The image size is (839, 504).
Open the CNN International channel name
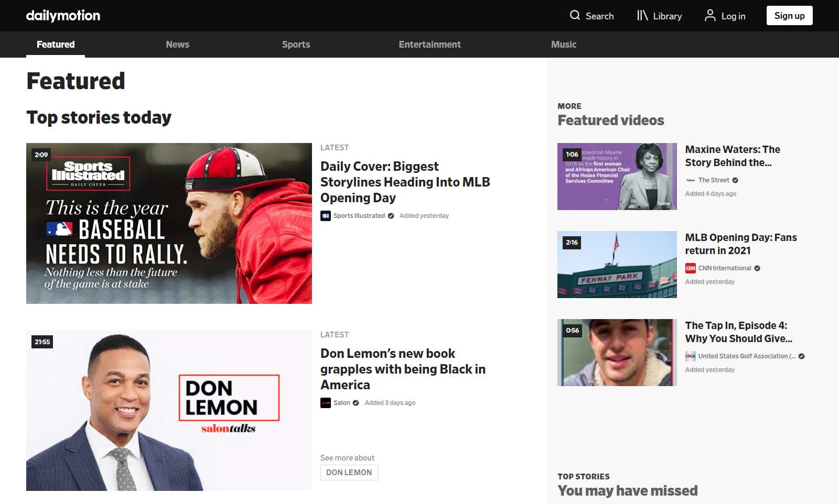[x=725, y=268]
